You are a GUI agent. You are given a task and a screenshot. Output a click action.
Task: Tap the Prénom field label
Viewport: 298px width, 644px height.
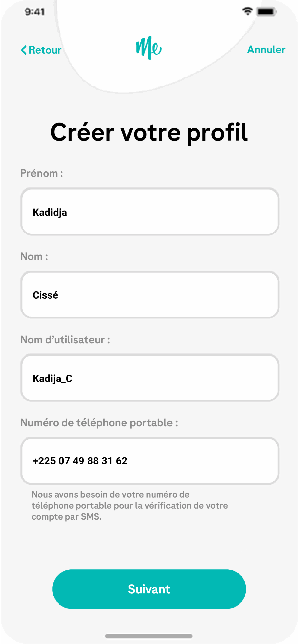[x=41, y=173]
